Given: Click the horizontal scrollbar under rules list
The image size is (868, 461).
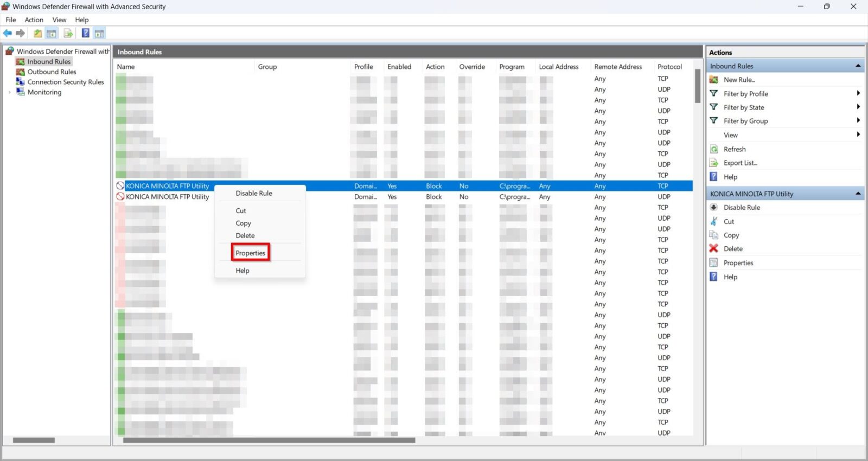Looking at the screenshot, I should pos(269,440).
